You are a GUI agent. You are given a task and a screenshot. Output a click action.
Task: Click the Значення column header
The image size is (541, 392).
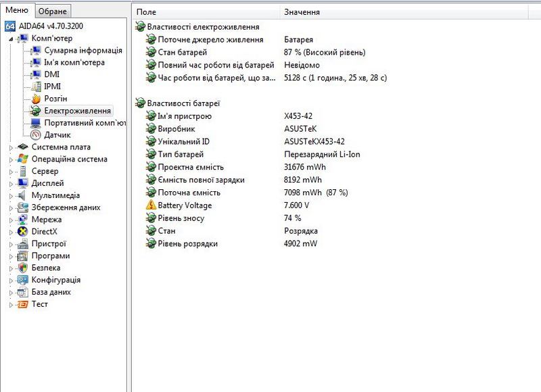pyautogui.click(x=302, y=12)
